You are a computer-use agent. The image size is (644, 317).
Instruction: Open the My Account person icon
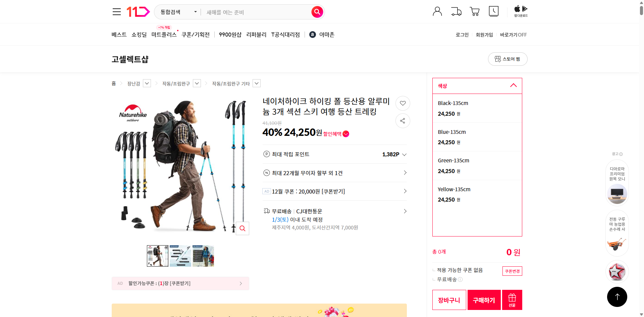coord(437,11)
